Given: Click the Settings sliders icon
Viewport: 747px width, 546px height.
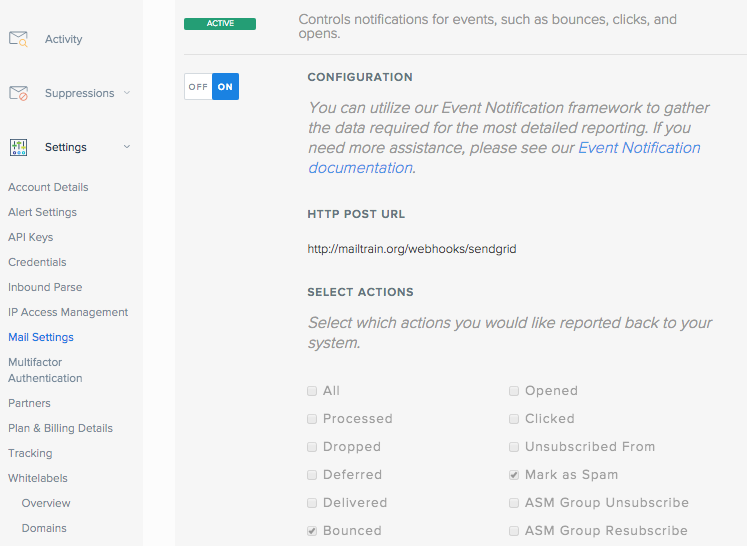Looking at the screenshot, I should [x=18, y=147].
